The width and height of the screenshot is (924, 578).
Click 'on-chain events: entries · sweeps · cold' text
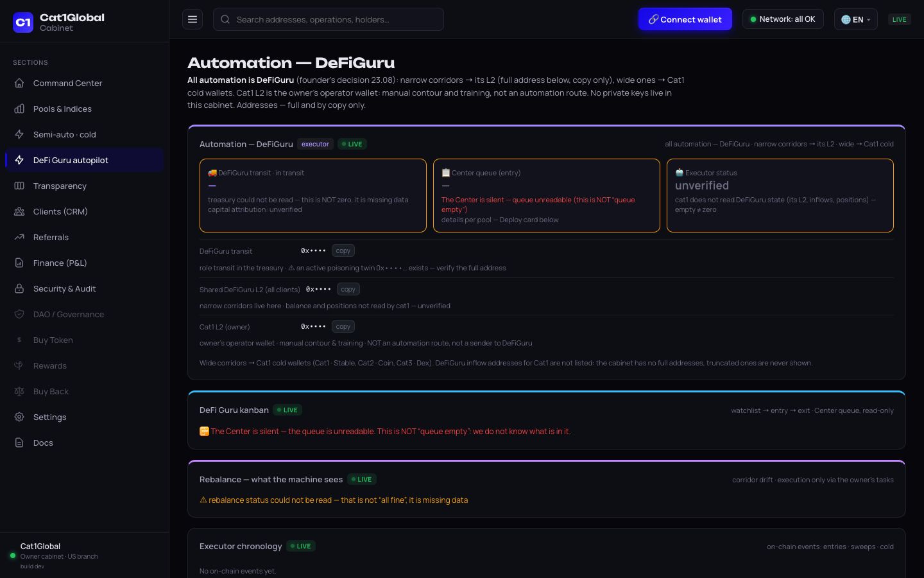pos(830,547)
